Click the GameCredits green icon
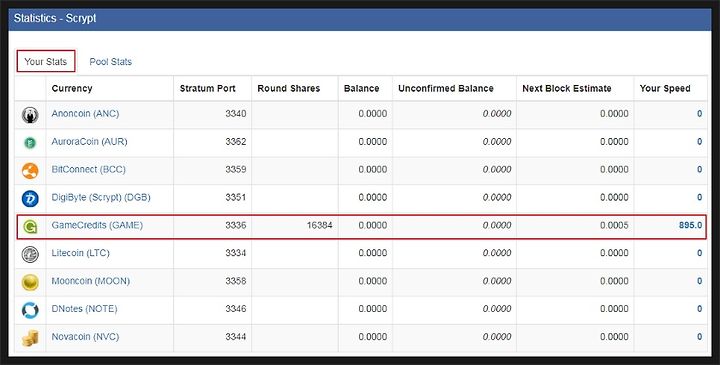Screen dimensions: 720x365 pos(30,226)
